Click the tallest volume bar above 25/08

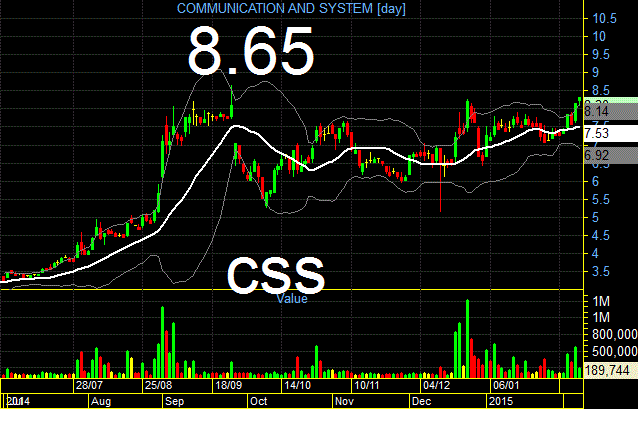coord(162,342)
